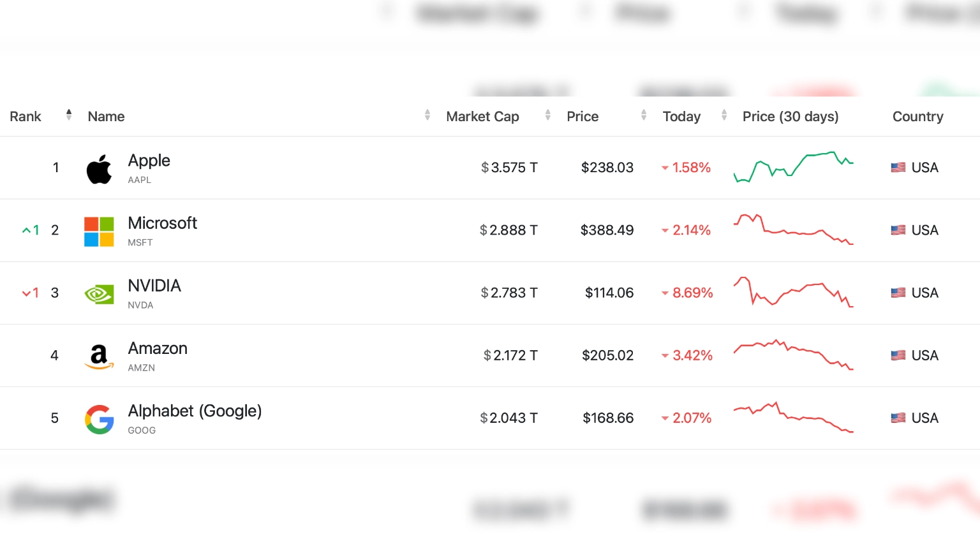Click NVIDIA's 30-day price sparkline chart

(x=793, y=292)
